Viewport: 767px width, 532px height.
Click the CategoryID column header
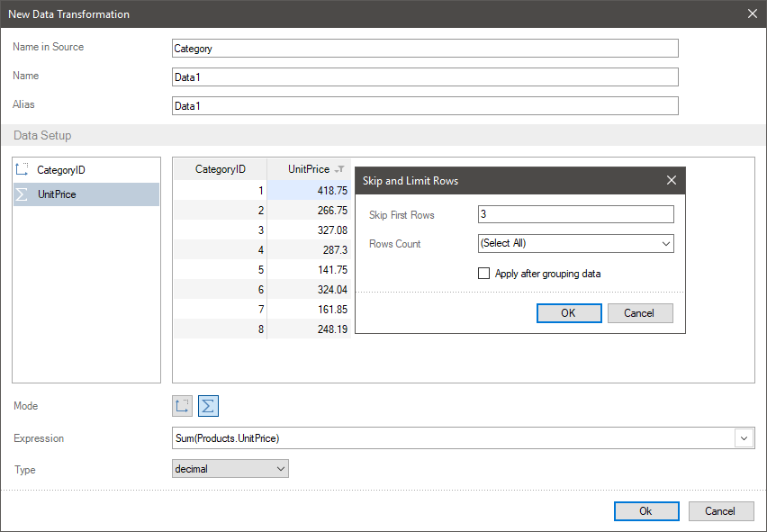220,169
